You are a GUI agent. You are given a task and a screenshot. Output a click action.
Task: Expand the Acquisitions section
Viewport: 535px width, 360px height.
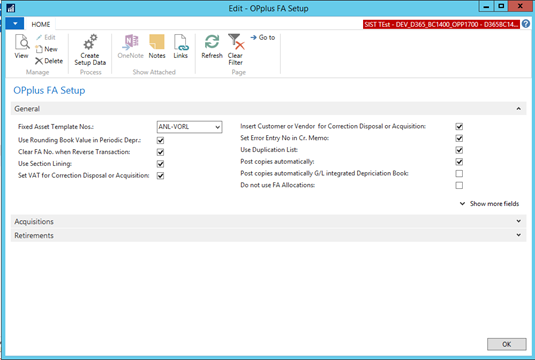pos(269,221)
